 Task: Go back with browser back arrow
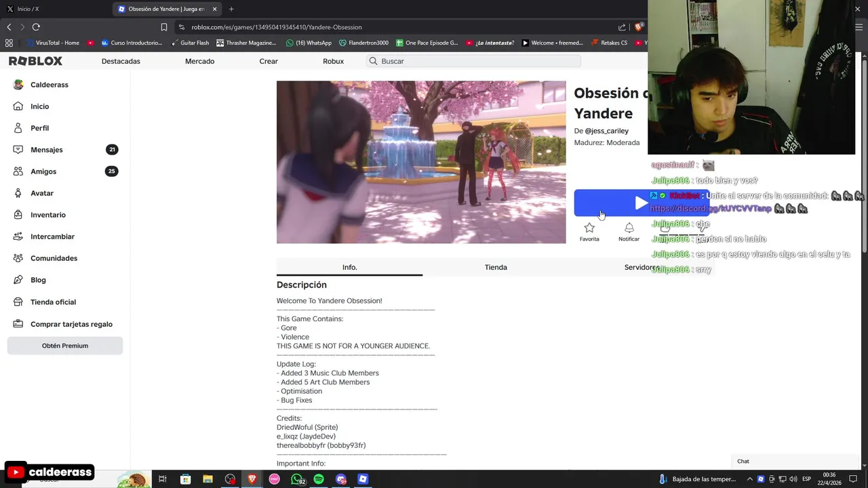pos(9,27)
